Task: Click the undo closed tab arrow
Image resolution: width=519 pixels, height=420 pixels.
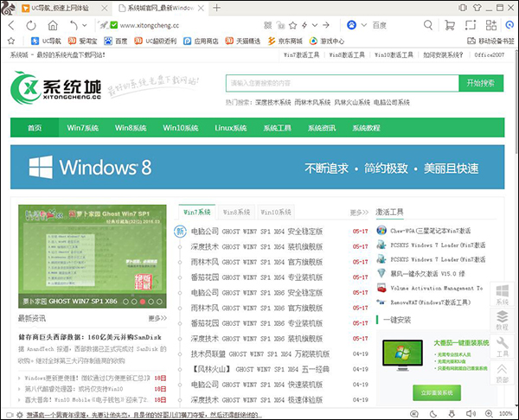Action: click(74, 25)
